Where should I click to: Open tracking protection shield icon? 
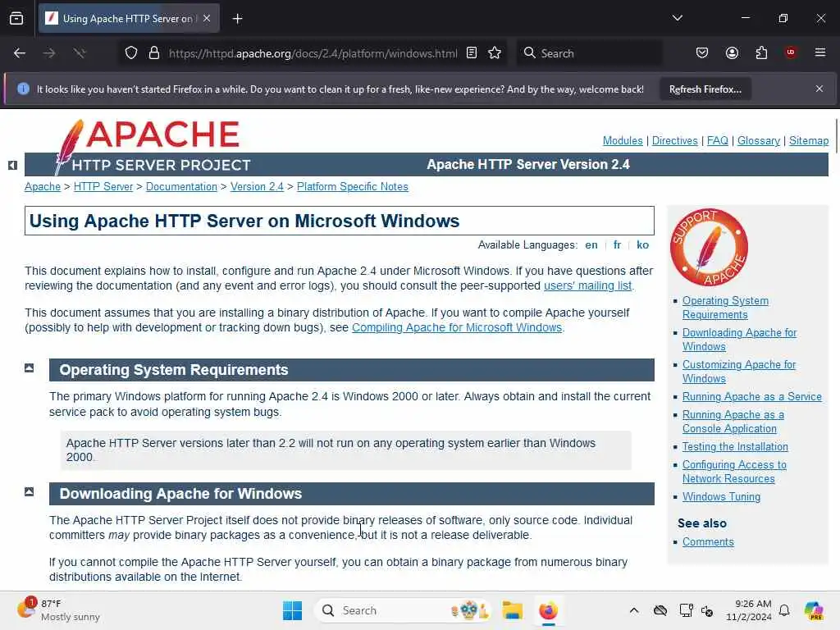131,53
